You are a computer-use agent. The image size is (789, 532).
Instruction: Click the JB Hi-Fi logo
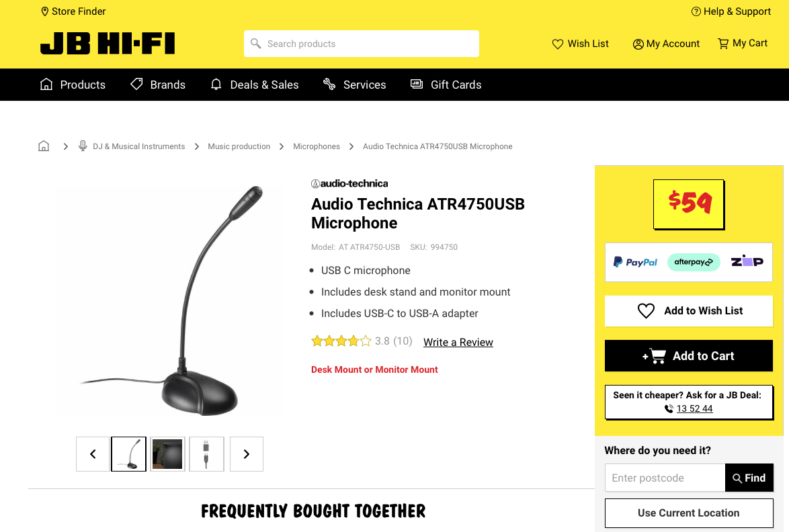(x=108, y=44)
